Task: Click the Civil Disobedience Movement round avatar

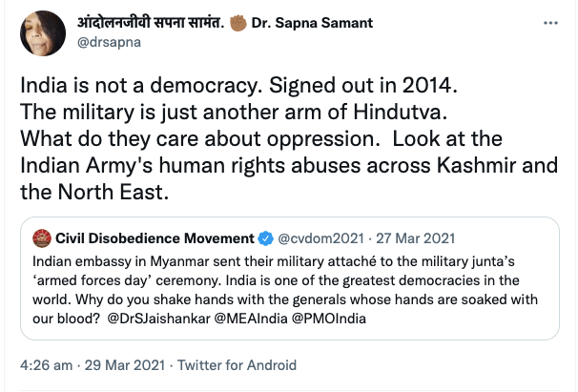Action: (41, 237)
